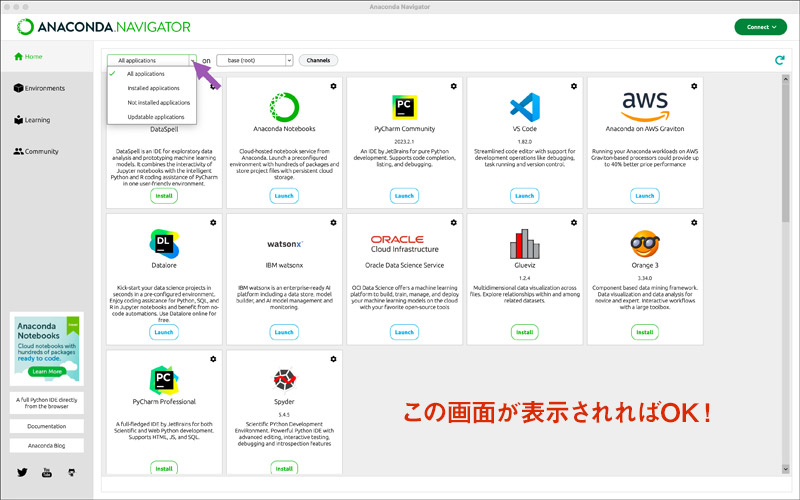Click the Channels button
Image resolution: width=800 pixels, height=500 pixels.
pos(318,60)
